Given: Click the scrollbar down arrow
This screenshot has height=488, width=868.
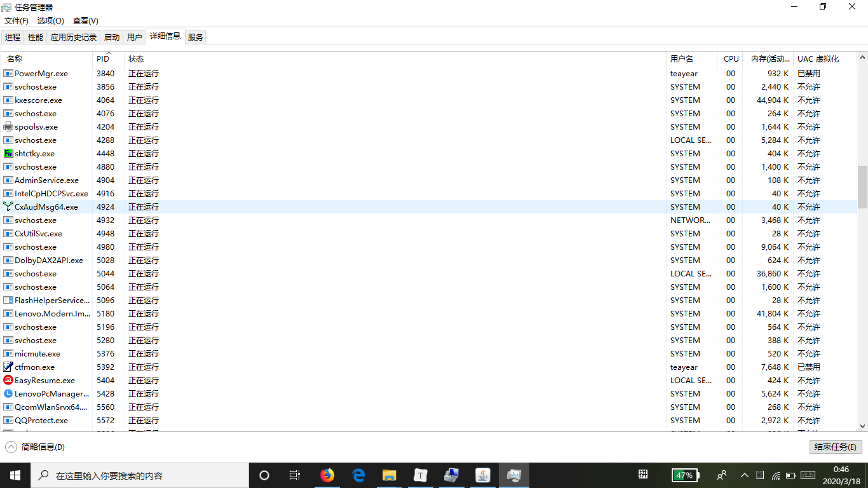Looking at the screenshot, I should coord(862,427).
